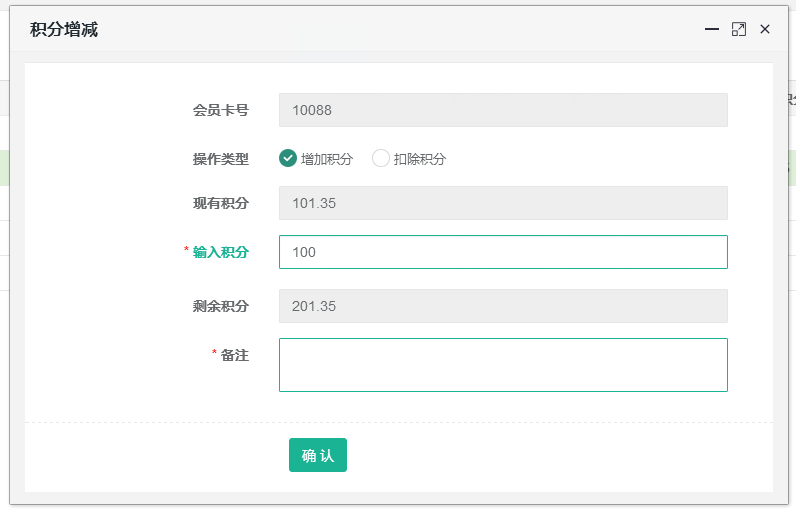Maximize the 积分增减 dialog window
This screenshot has width=796, height=514.
pyautogui.click(x=739, y=29)
